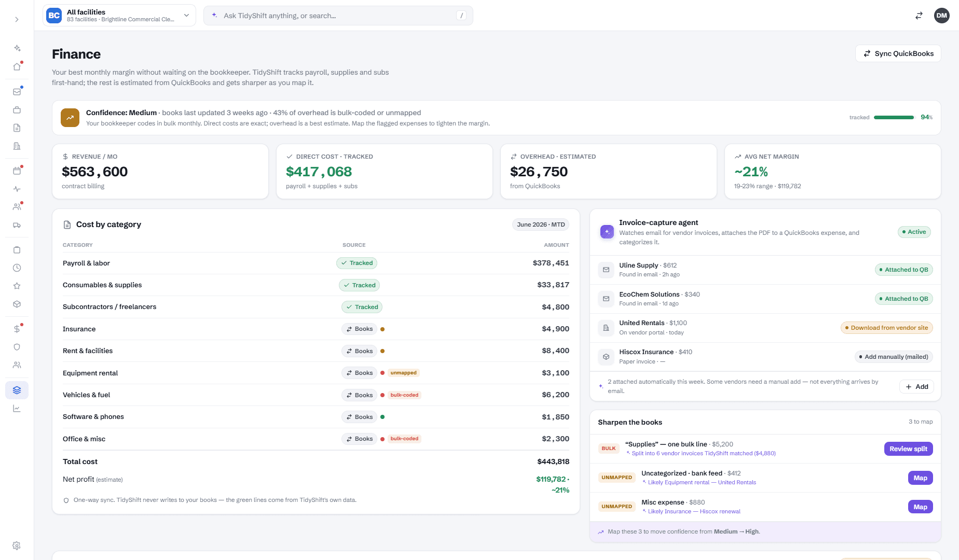The image size is (959, 560).
Task: Open the All facilities dropdown
Action: (x=119, y=16)
